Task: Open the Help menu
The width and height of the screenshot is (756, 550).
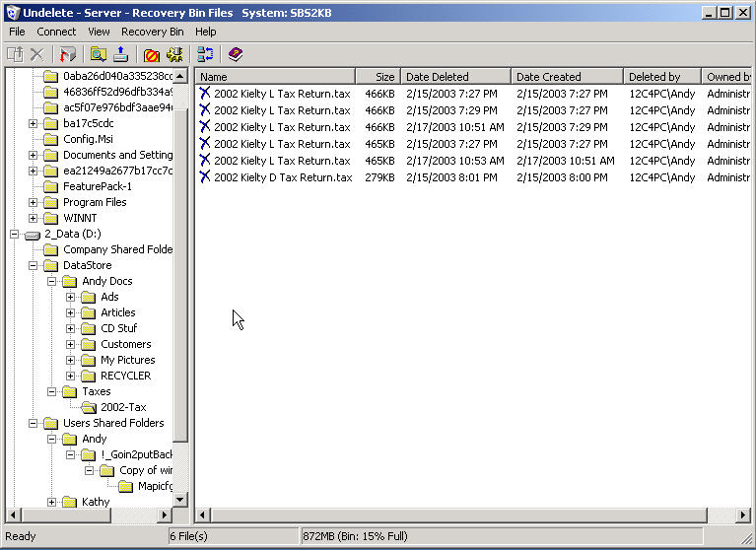Action: point(205,32)
